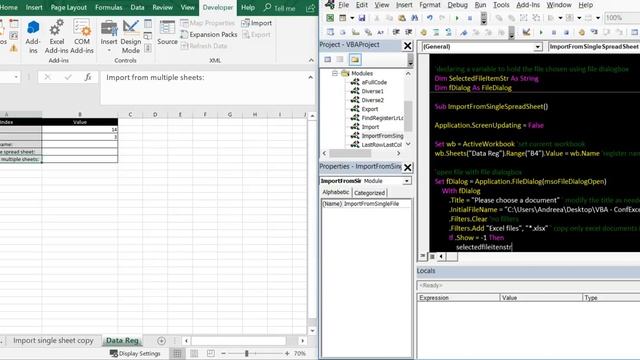Click Display Settings in status bar
Screen dimensions: 640x360
(x=135, y=353)
